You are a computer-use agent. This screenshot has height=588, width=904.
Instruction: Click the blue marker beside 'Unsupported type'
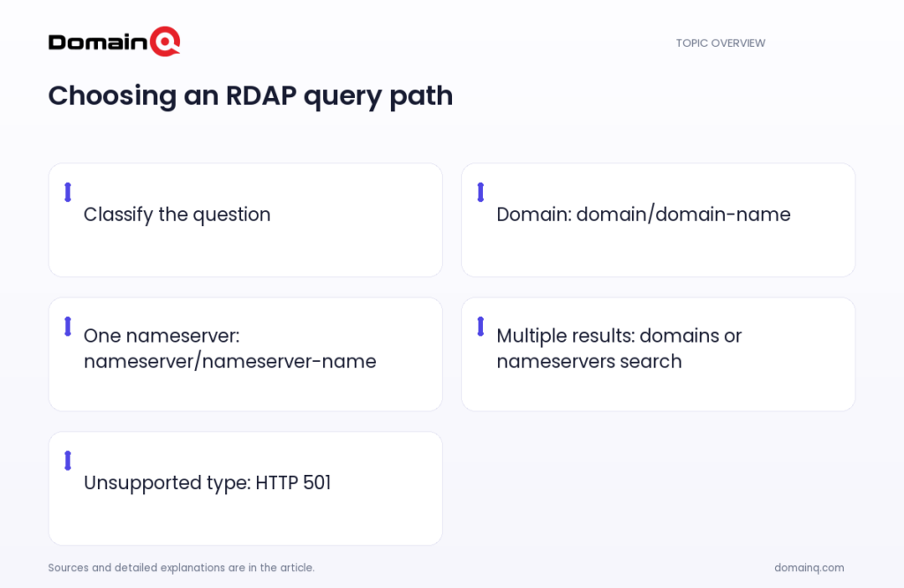(67, 461)
